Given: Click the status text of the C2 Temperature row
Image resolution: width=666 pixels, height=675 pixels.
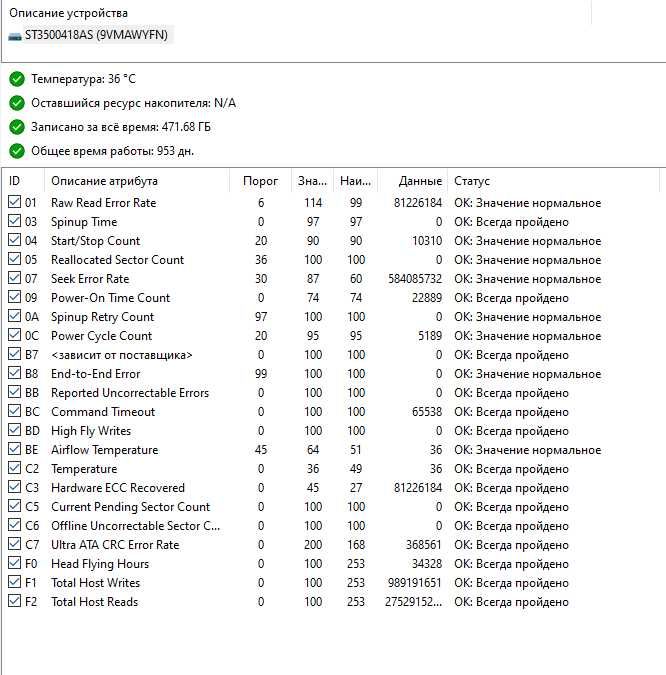Looking at the screenshot, I should (x=511, y=469).
